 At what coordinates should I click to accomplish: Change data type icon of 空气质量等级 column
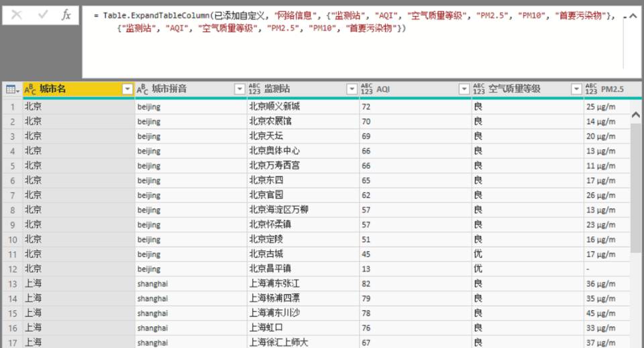pyautogui.click(x=479, y=89)
